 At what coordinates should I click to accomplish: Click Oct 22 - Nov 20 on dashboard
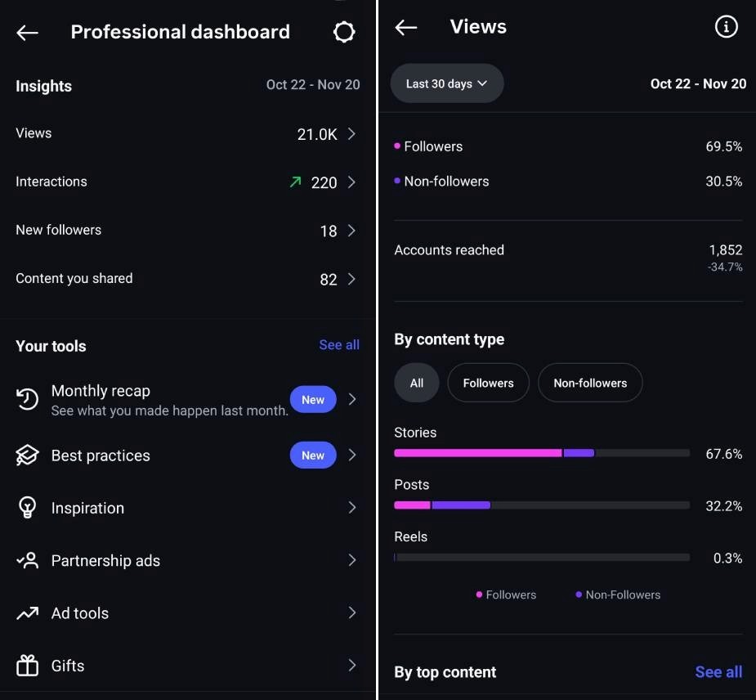pyautogui.click(x=313, y=84)
